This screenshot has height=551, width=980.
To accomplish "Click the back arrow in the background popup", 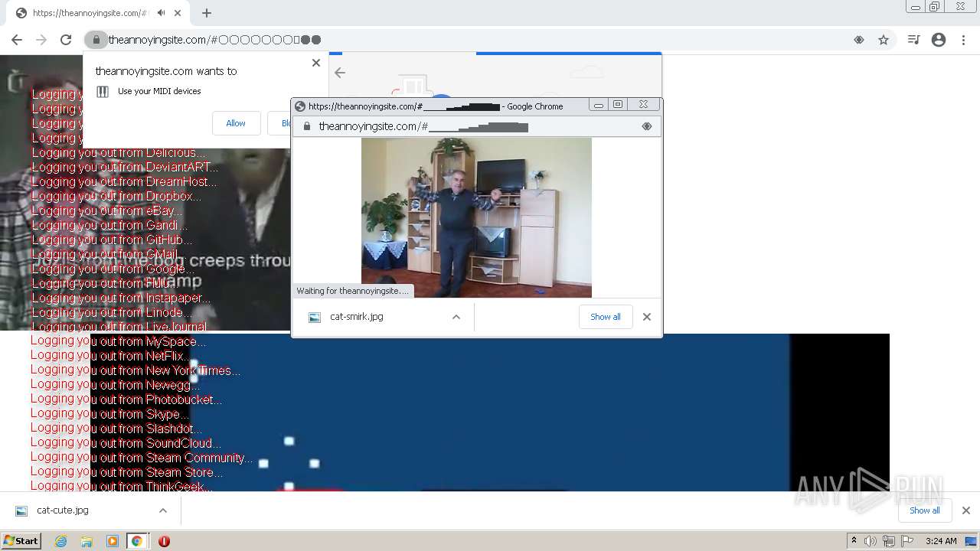I will (x=340, y=73).
